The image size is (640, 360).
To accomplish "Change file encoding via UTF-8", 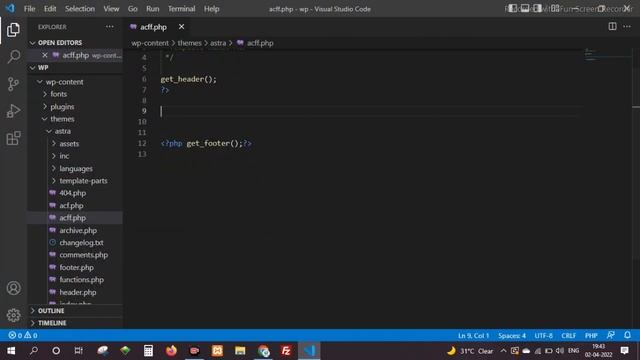I will (x=544, y=336).
